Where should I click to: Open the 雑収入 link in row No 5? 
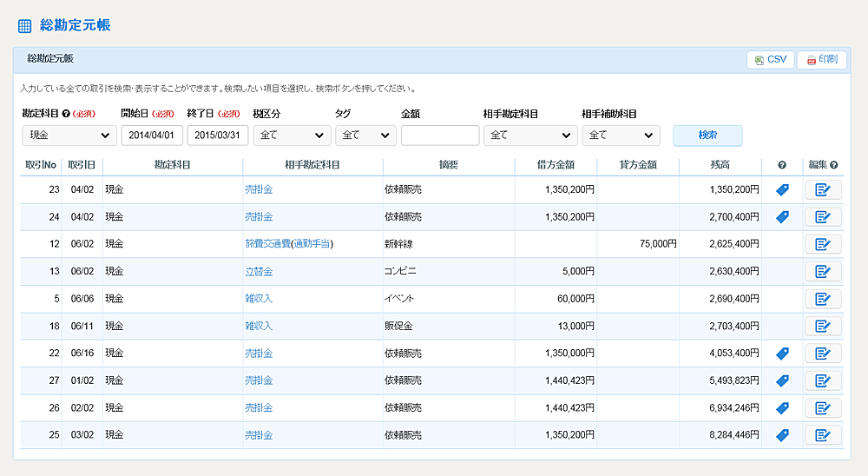coord(259,299)
